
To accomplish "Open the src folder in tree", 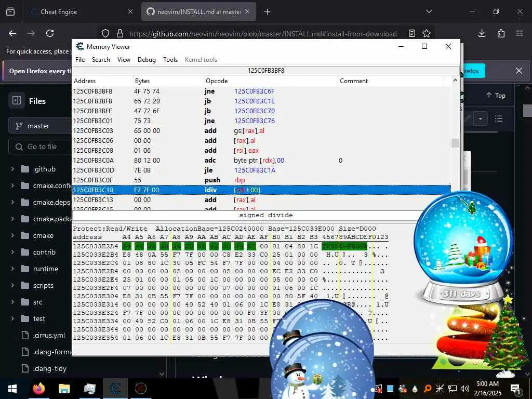I will coord(37,302).
